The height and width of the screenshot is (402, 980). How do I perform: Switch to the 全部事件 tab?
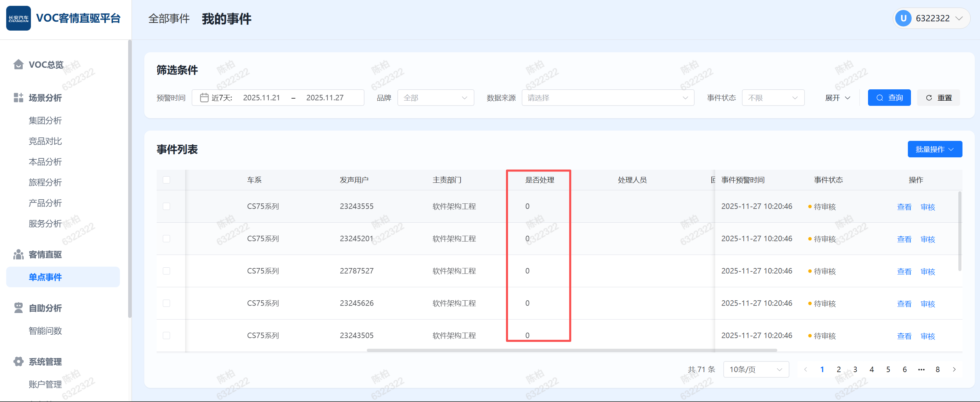tap(169, 18)
